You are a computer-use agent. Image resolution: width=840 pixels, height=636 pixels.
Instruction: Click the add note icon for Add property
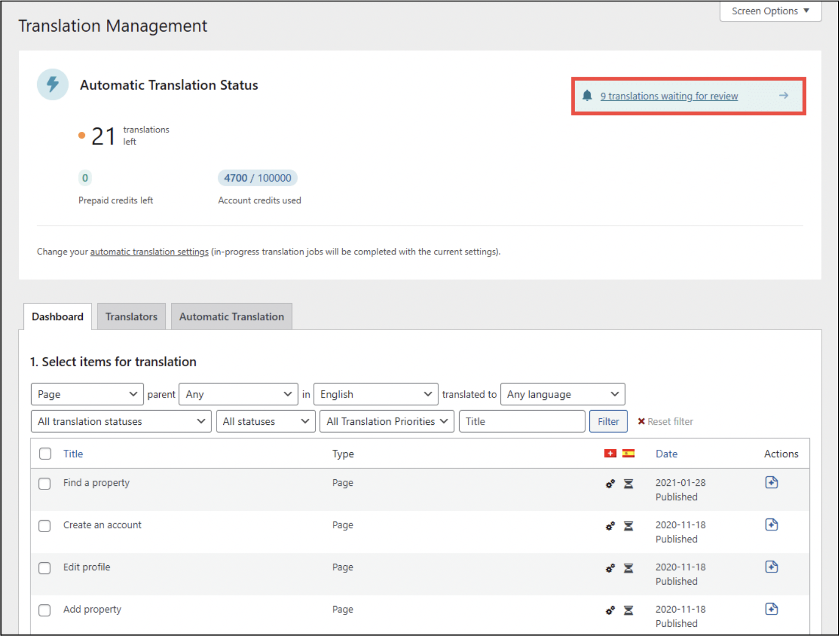[x=771, y=609]
